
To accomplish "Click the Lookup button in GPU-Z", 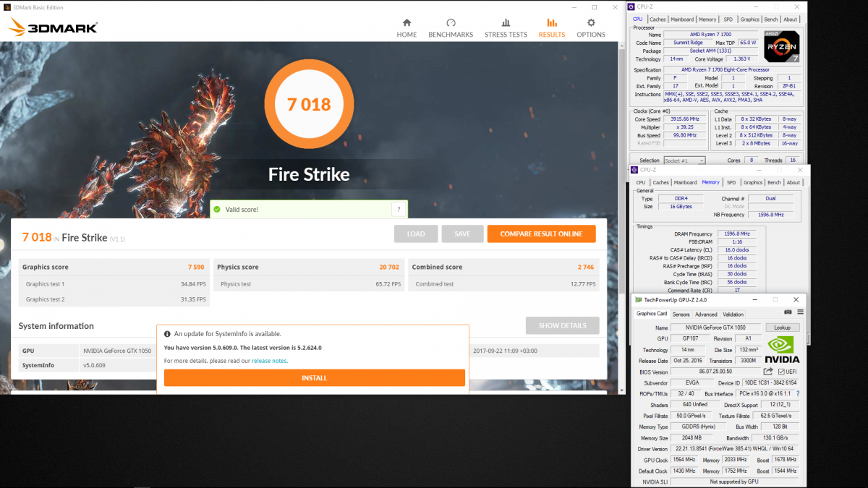I will [782, 328].
